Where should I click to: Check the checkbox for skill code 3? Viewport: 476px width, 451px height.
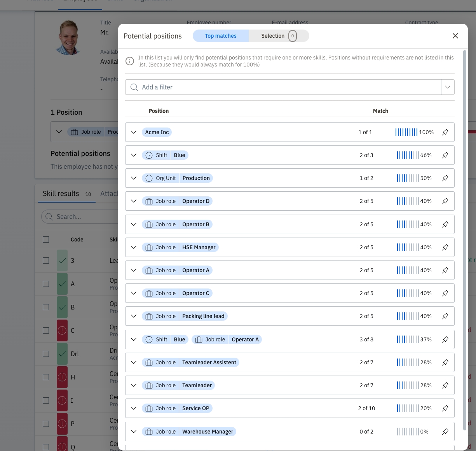(x=46, y=260)
